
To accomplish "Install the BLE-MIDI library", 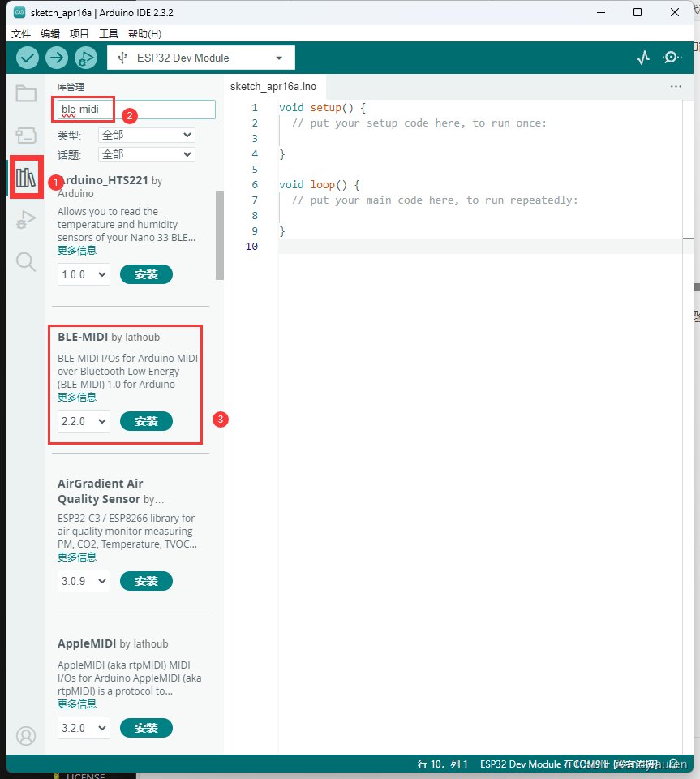I will 147,421.
